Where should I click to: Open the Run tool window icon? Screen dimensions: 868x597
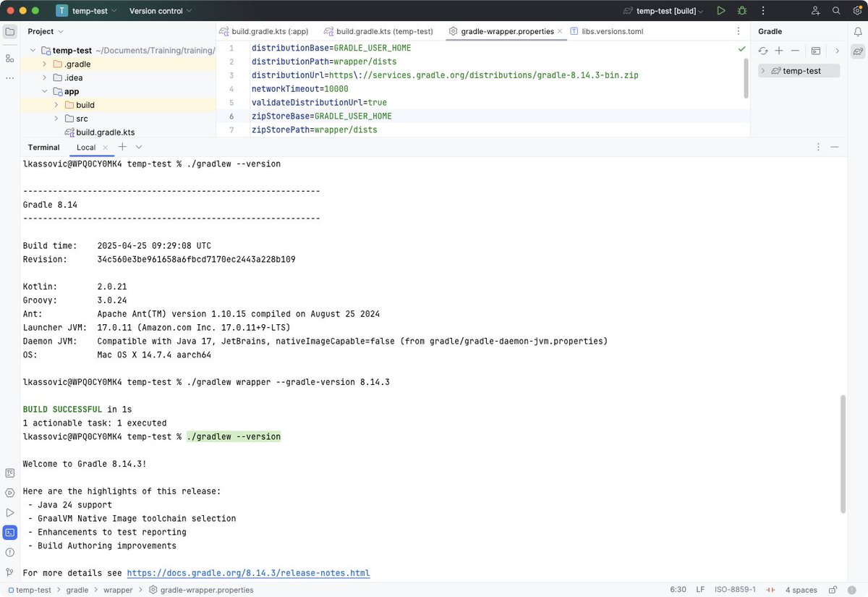pyautogui.click(x=9, y=512)
